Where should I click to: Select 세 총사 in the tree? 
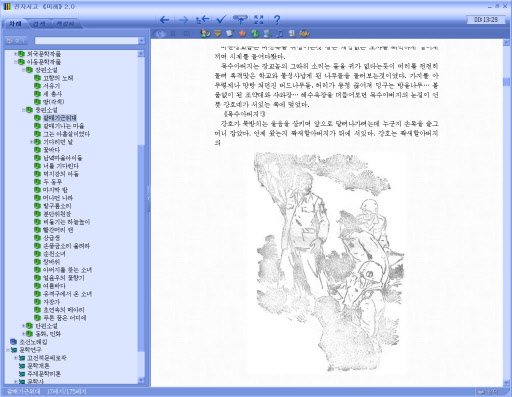[52, 94]
